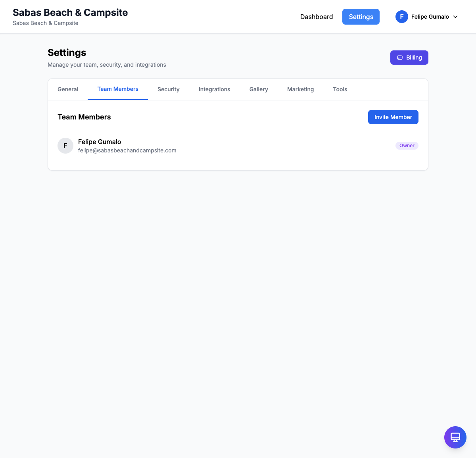Viewport: 476px width, 458px height.
Task: Expand the user account dropdown chevron
Action: pyautogui.click(x=455, y=17)
